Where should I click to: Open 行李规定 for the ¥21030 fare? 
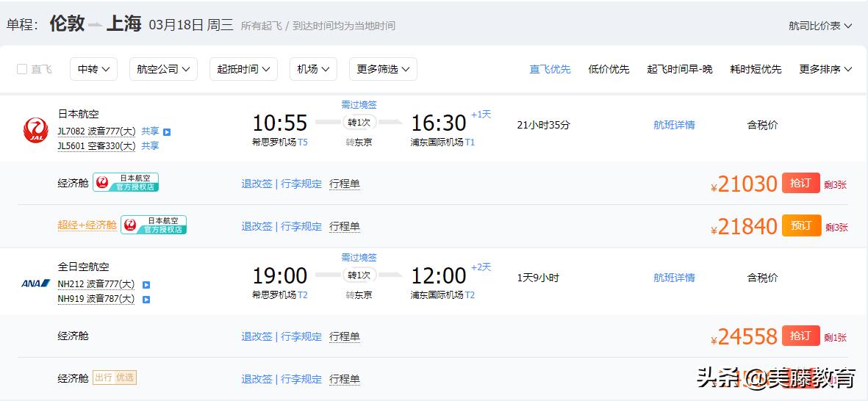coord(301,184)
